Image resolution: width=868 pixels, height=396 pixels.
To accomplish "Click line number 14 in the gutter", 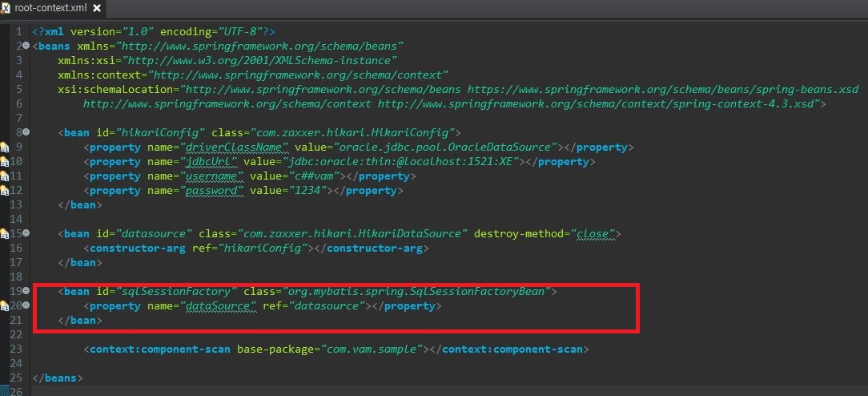I will pos(16,220).
